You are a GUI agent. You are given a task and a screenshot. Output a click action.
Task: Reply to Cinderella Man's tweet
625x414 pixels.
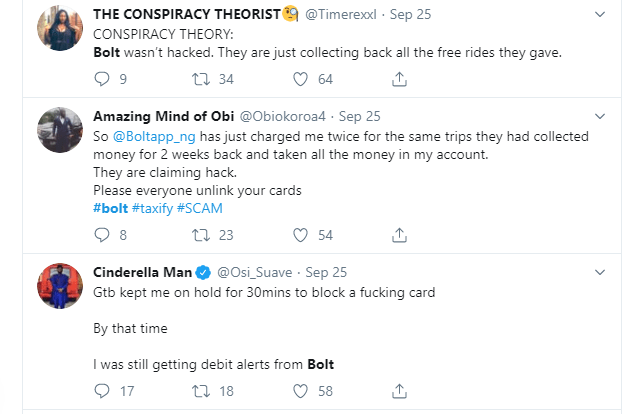99,391
